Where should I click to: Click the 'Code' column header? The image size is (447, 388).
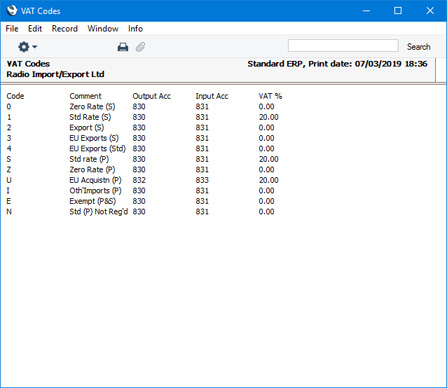click(x=15, y=96)
